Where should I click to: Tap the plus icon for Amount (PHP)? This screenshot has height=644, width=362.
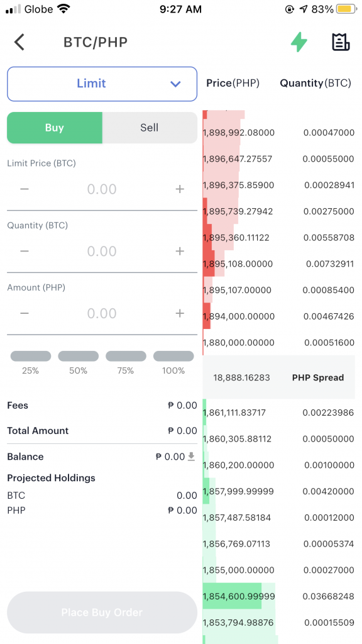pyautogui.click(x=180, y=313)
